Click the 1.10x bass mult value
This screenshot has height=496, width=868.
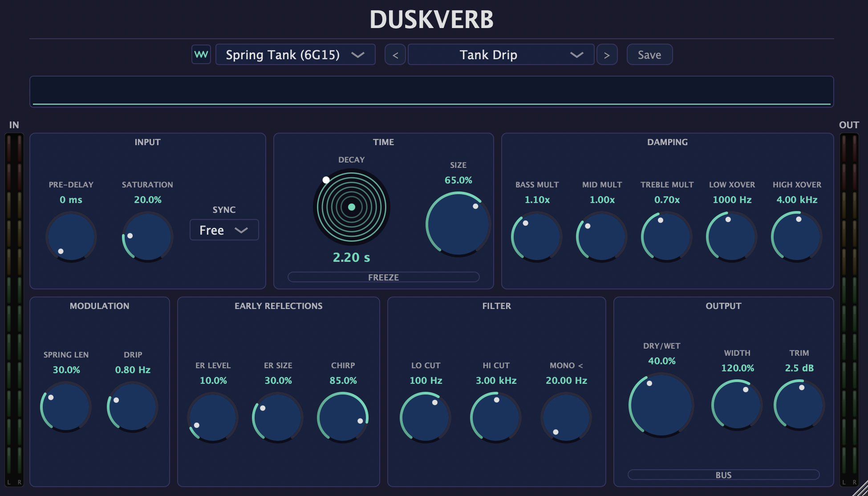(x=537, y=199)
